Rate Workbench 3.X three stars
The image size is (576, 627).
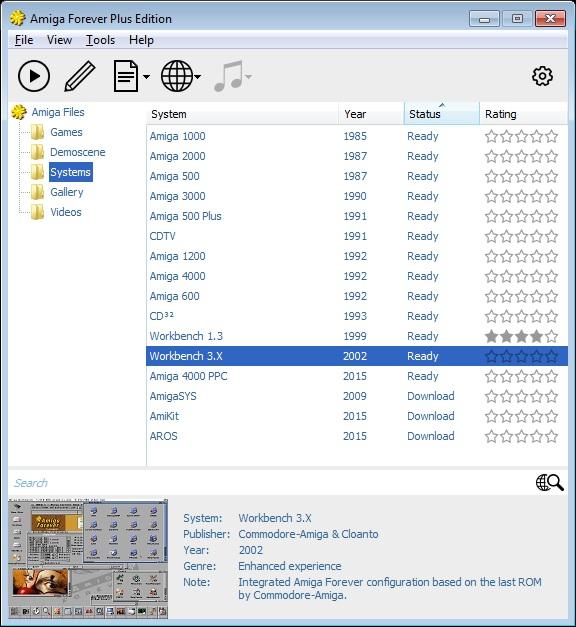pos(522,356)
